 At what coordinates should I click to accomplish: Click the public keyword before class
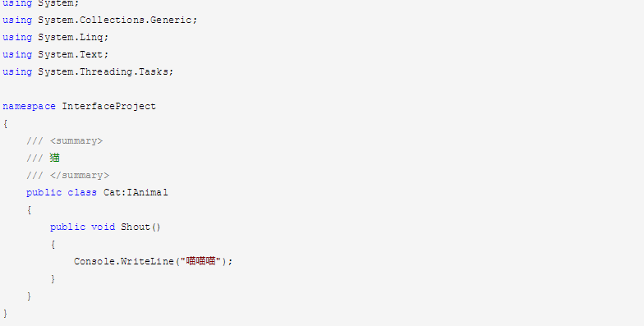coord(44,192)
